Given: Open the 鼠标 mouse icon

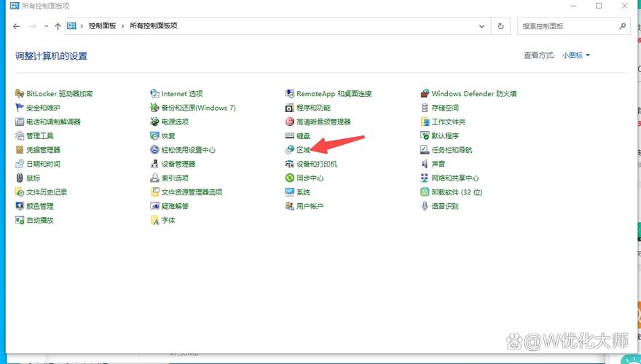Looking at the screenshot, I should click(20, 178).
